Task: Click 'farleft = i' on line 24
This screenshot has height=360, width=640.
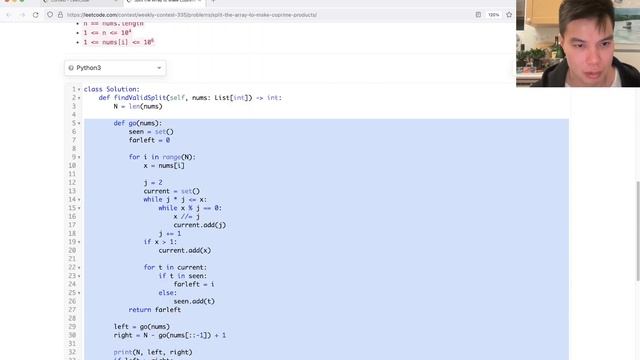Action: (194, 284)
